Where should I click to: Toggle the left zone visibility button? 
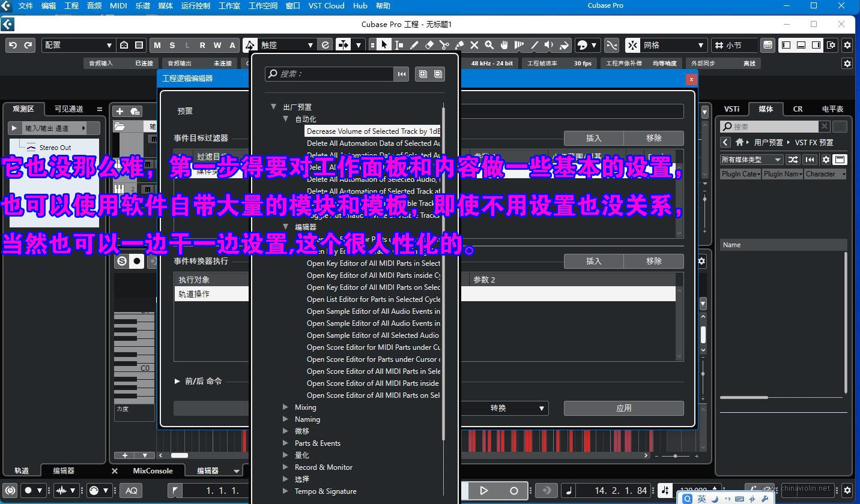(x=786, y=45)
